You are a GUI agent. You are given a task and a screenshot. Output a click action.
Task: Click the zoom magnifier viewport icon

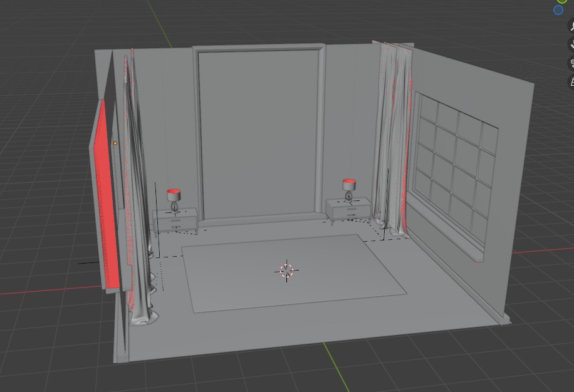[x=571, y=26]
